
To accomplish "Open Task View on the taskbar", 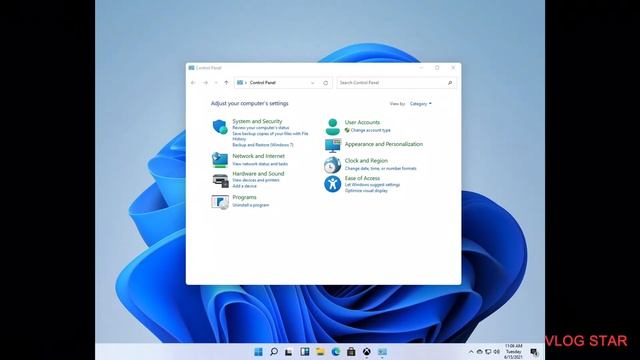I will click(x=289, y=352).
